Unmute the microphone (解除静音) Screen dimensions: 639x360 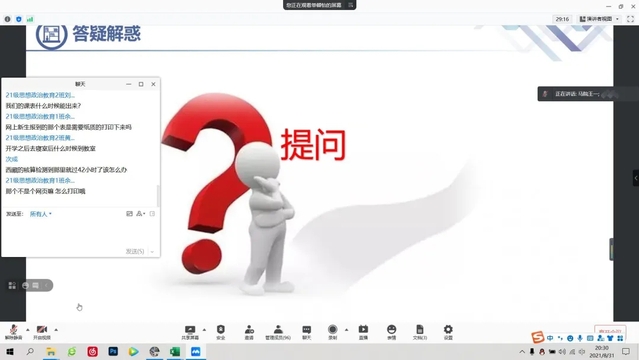click(13, 332)
